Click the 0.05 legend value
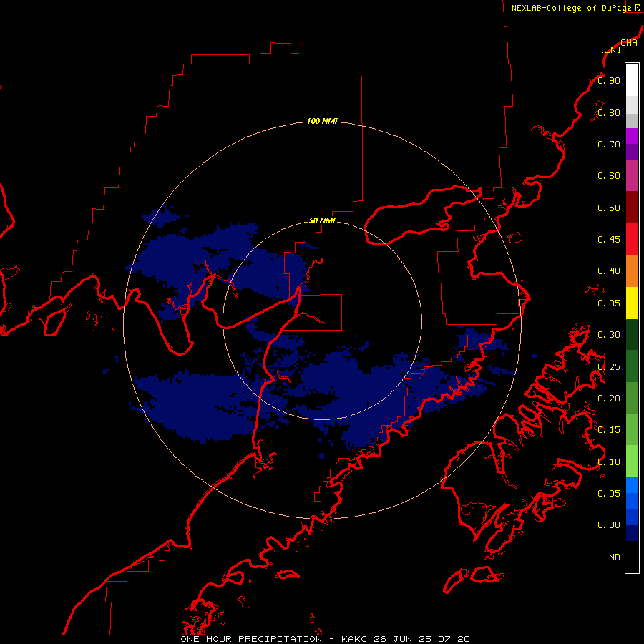This screenshot has width=644, height=644. click(x=609, y=493)
